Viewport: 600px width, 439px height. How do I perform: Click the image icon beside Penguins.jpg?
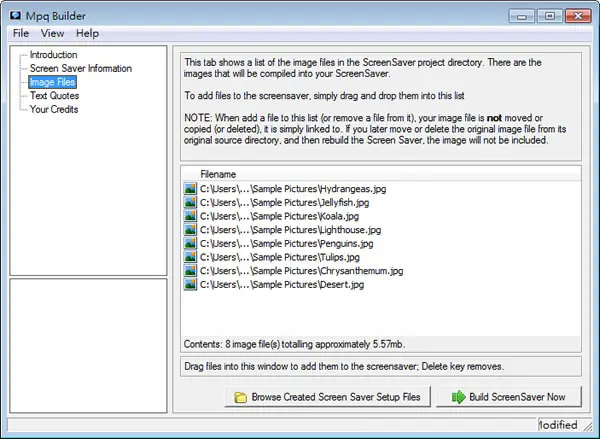(190, 243)
